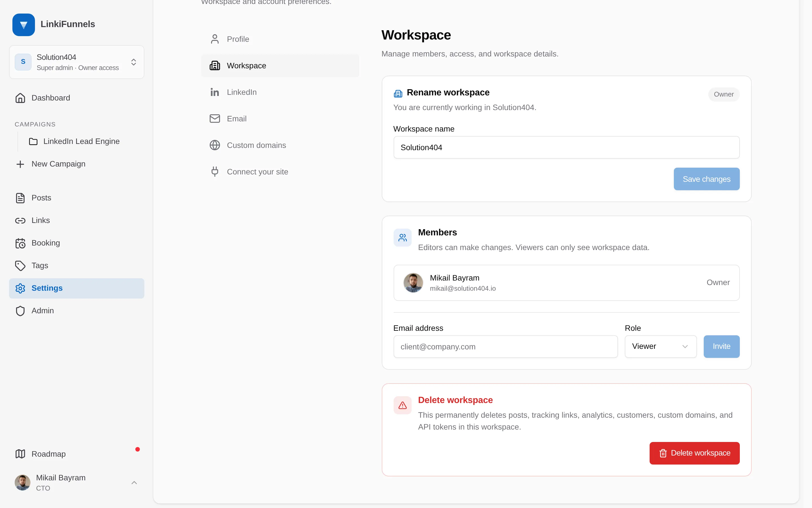Click the Owner role text for Mikail Bayram
This screenshot has width=812, height=508.
pyautogui.click(x=718, y=283)
